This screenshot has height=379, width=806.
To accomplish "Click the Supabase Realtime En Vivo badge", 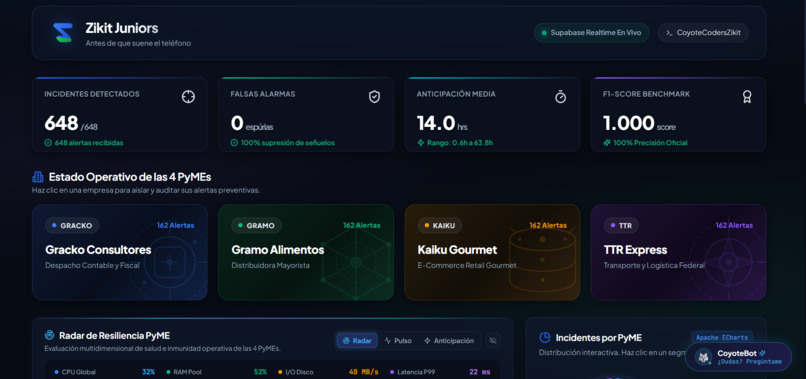I will [591, 32].
